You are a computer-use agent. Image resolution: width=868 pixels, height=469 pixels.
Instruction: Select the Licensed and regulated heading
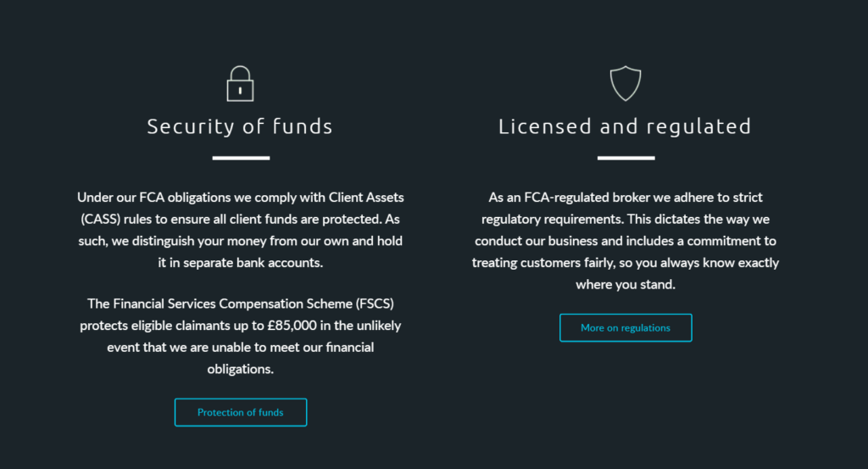click(x=625, y=127)
